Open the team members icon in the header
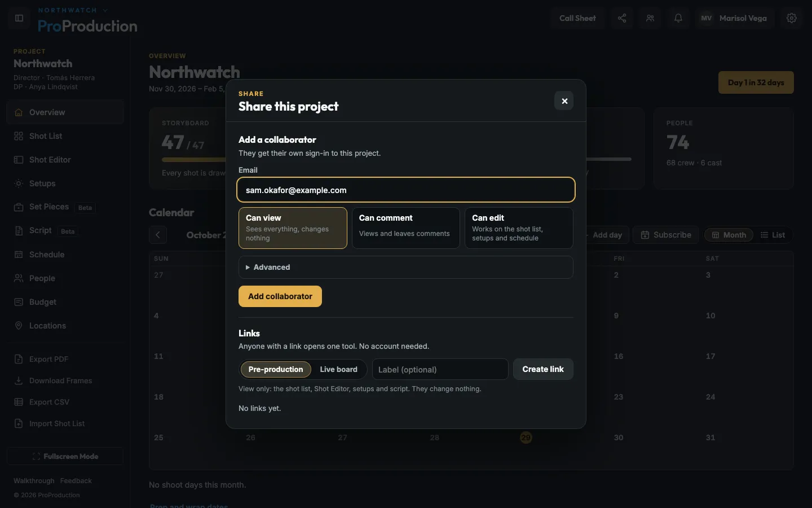Image resolution: width=812 pixels, height=508 pixels. click(650, 18)
